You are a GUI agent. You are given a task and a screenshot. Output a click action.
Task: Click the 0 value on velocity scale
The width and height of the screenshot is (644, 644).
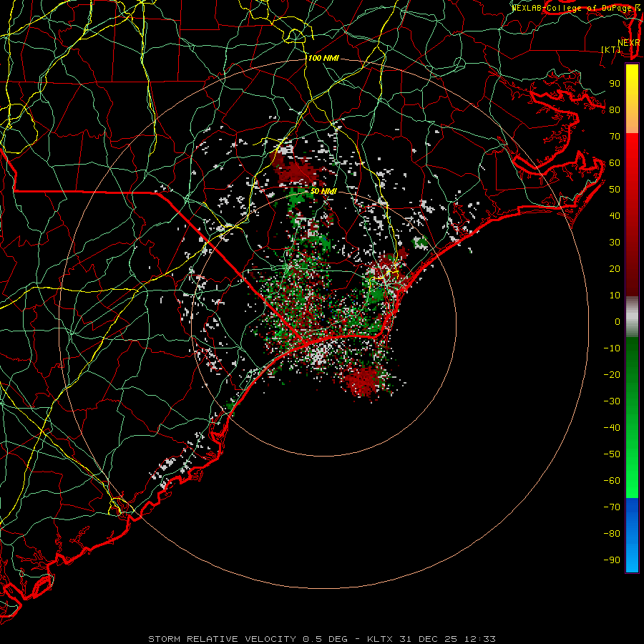pos(618,321)
